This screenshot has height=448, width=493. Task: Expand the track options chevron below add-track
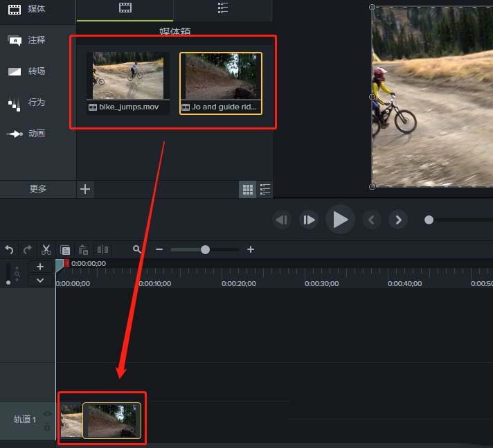tap(40, 280)
